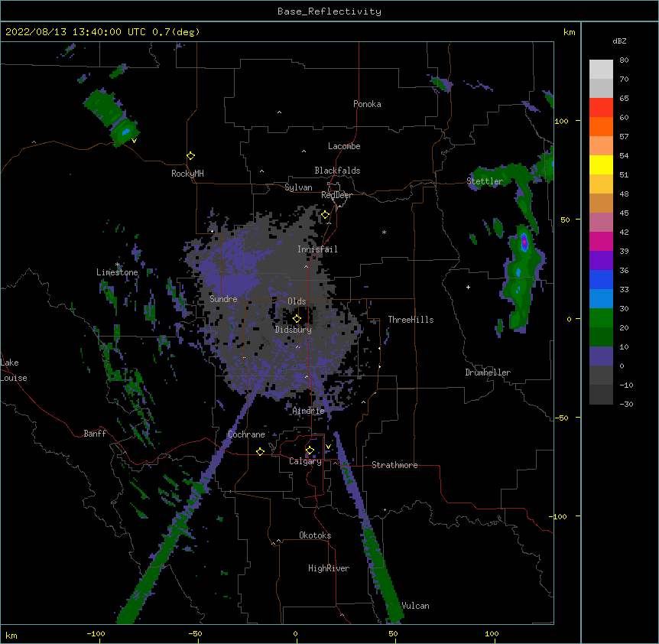
Task: Click the white plus marker west of Stettler storm
Action: pyautogui.click(x=468, y=287)
